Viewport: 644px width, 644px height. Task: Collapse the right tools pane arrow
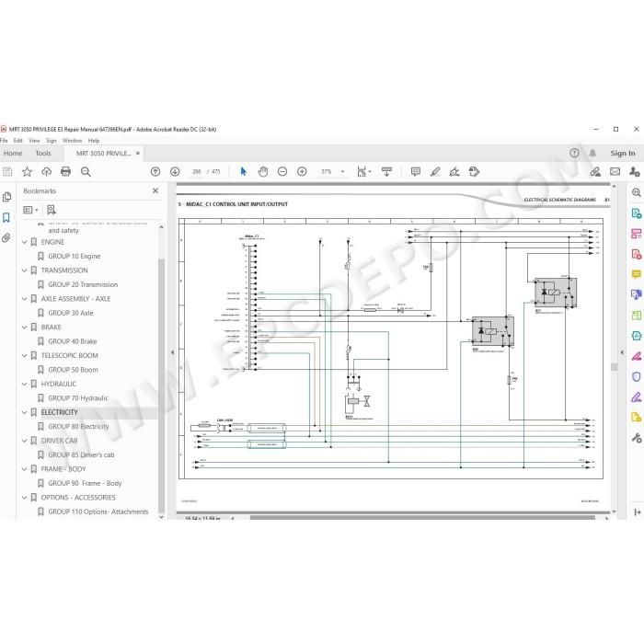click(x=622, y=352)
